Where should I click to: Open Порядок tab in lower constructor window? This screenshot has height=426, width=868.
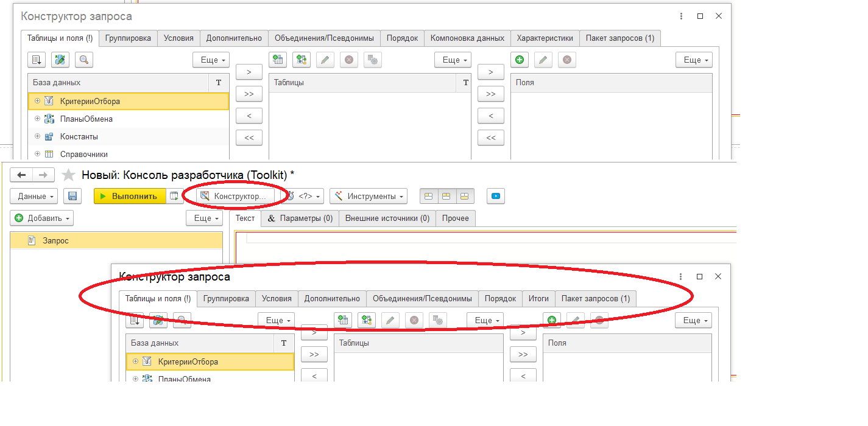(x=500, y=298)
